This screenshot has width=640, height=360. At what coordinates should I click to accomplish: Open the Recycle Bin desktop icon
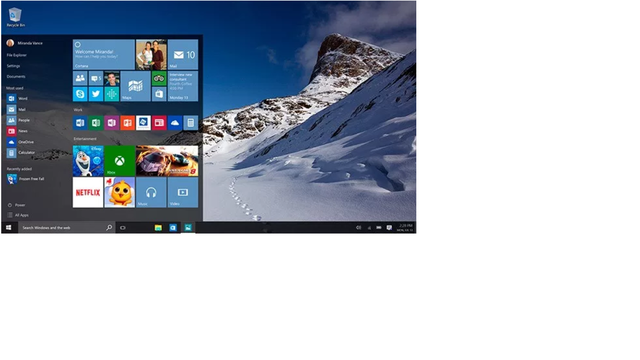16,17
